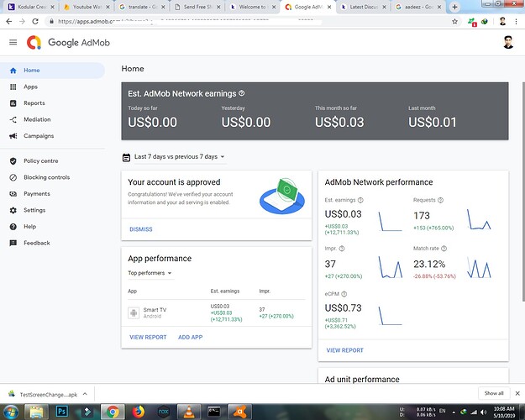Click the Add App link
The image size is (525, 420).
[190, 338]
